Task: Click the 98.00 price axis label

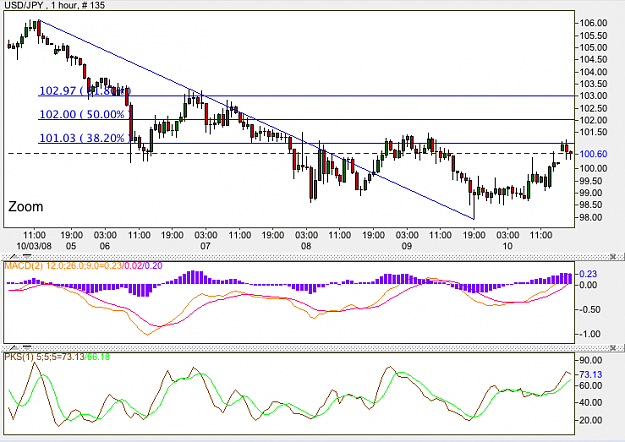Action: (x=590, y=218)
